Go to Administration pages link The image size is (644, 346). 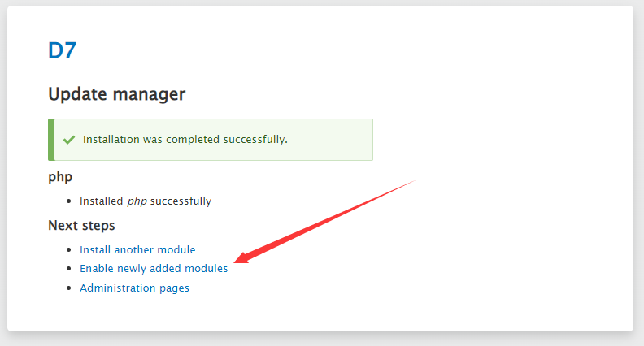(134, 288)
